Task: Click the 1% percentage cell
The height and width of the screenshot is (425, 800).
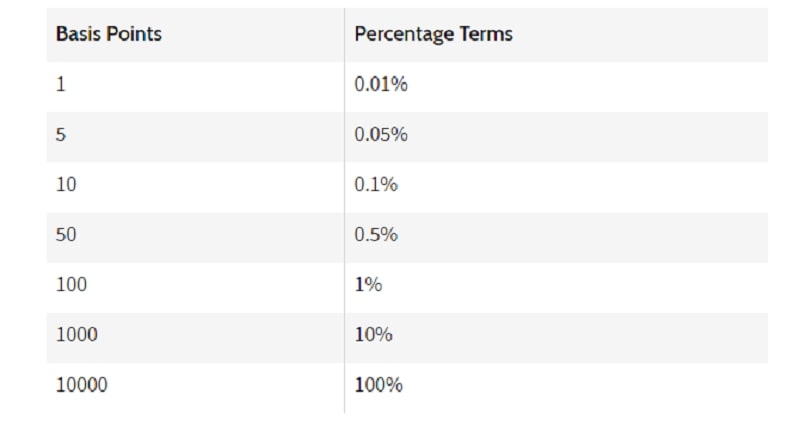Action: tap(368, 285)
